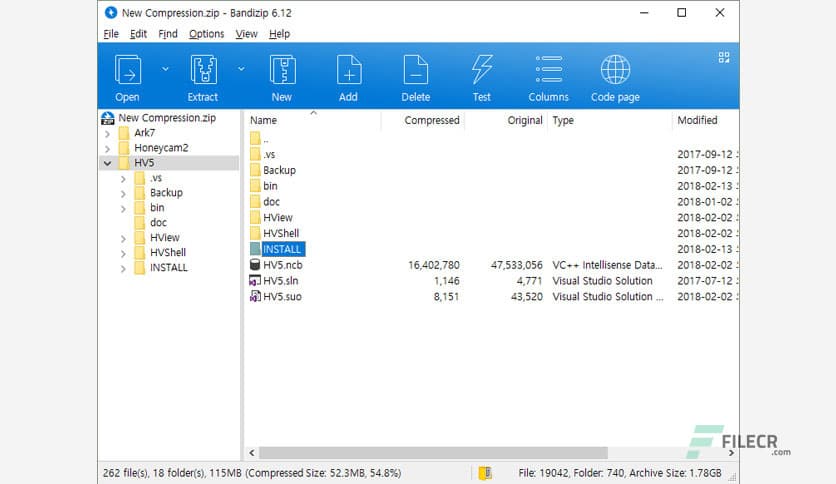The height and width of the screenshot is (484, 836).
Task: Open the Edit menu
Action: pyautogui.click(x=138, y=34)
